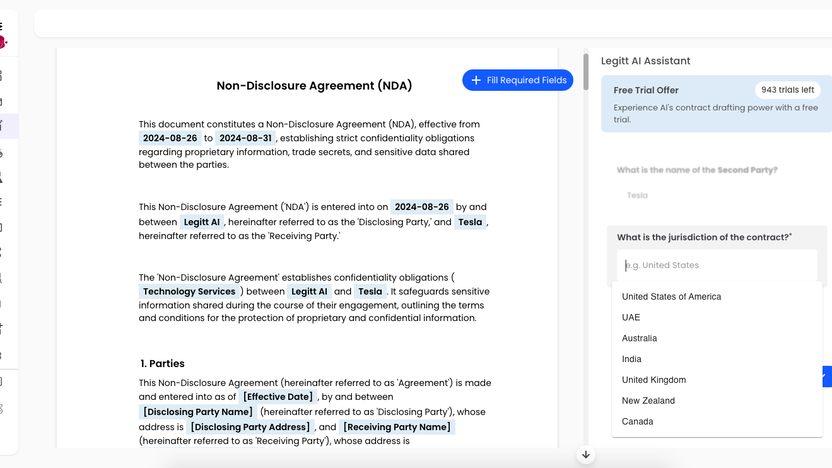Click the document's vertical scrollbar thumb
Viewport: 832px width, 468px height.
[x=586, y=72]
